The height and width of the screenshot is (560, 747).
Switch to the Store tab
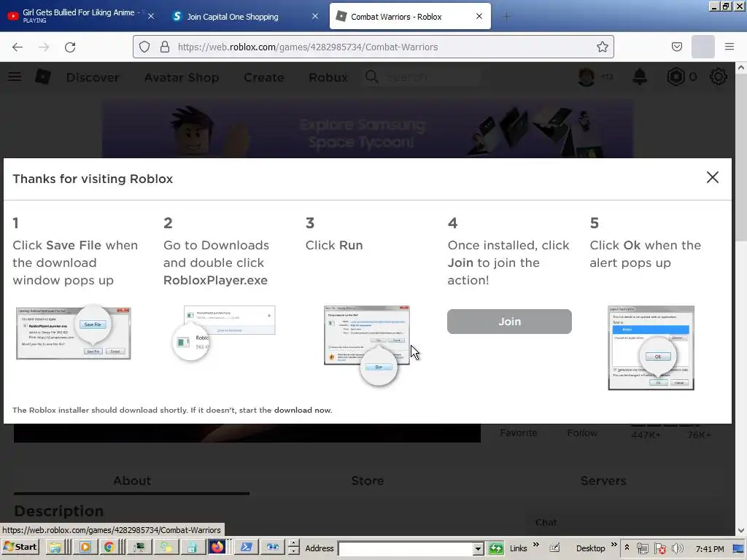pos(368,481)
